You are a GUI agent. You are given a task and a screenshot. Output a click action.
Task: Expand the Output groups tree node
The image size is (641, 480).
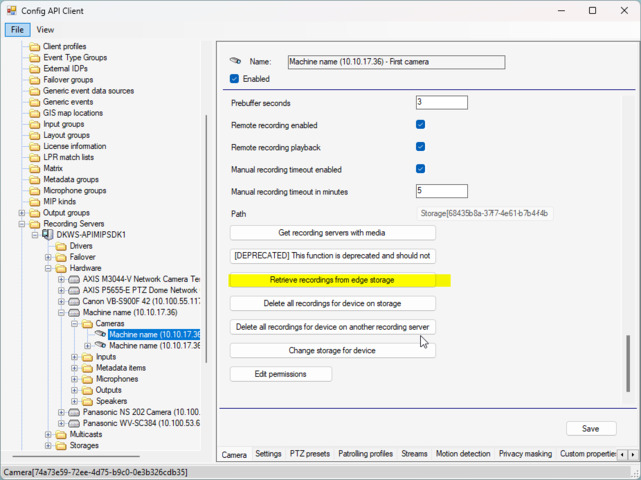click(22, 213)
